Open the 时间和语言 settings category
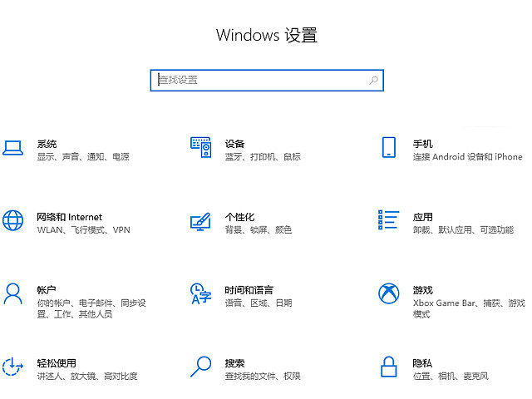This screenshot has height=399, width=532. tap(249, 290)
